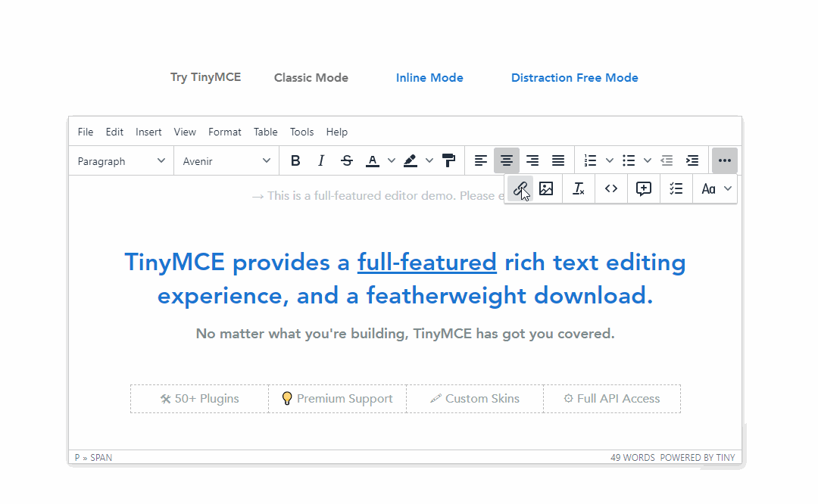818x504 pixels.
Task: Insert an image
Action: click(x=546, y=188)
